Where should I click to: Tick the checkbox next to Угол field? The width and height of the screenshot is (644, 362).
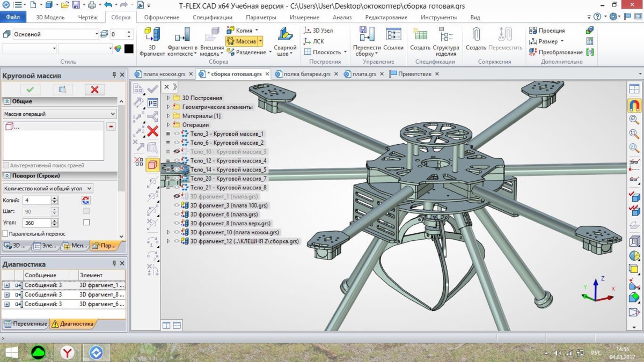coord(86,222)
